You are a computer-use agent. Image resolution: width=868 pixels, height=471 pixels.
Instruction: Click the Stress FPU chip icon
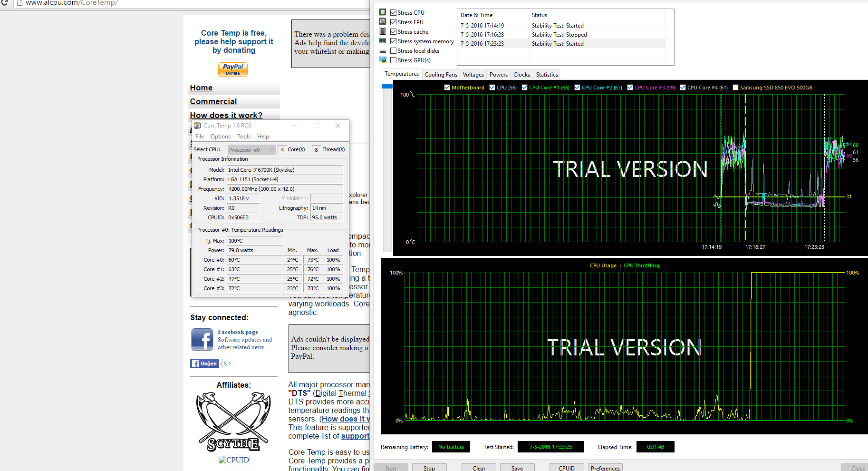point(383,22)
